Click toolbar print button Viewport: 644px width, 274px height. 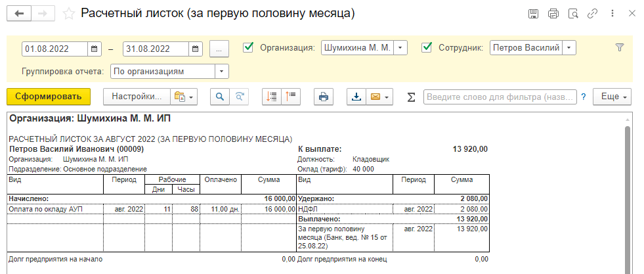pyautogui.click(x=323, y=97)
